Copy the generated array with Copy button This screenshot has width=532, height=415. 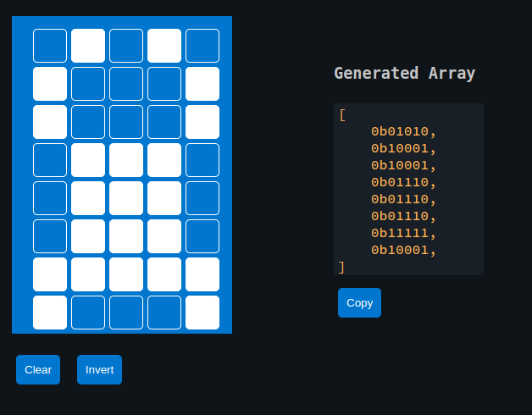(x=359, y=302)
